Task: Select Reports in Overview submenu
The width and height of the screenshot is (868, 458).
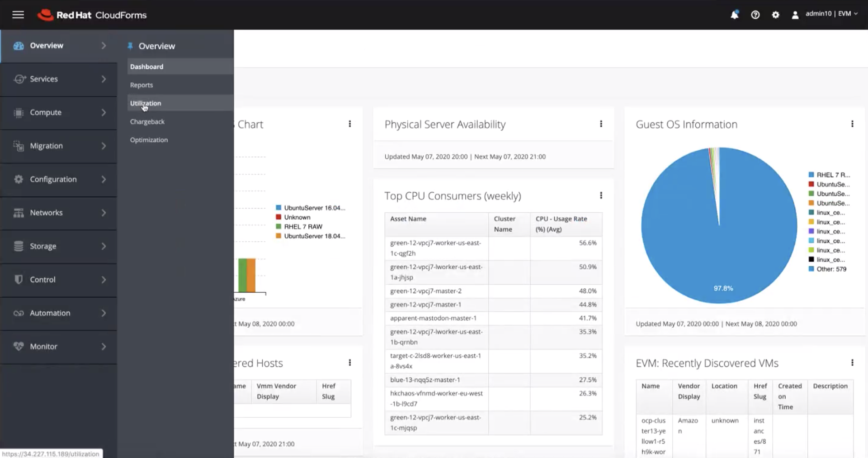Action: tap(180, 85)
